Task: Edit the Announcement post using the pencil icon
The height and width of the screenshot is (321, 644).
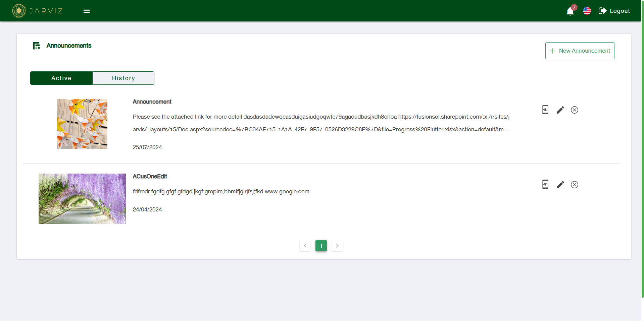Action: click(x=560, y=110)
